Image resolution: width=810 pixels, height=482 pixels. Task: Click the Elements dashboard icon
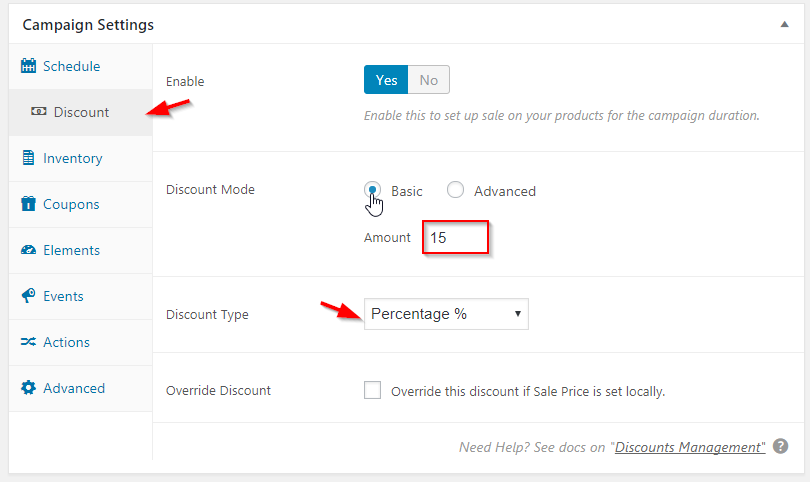pos(28,250)
